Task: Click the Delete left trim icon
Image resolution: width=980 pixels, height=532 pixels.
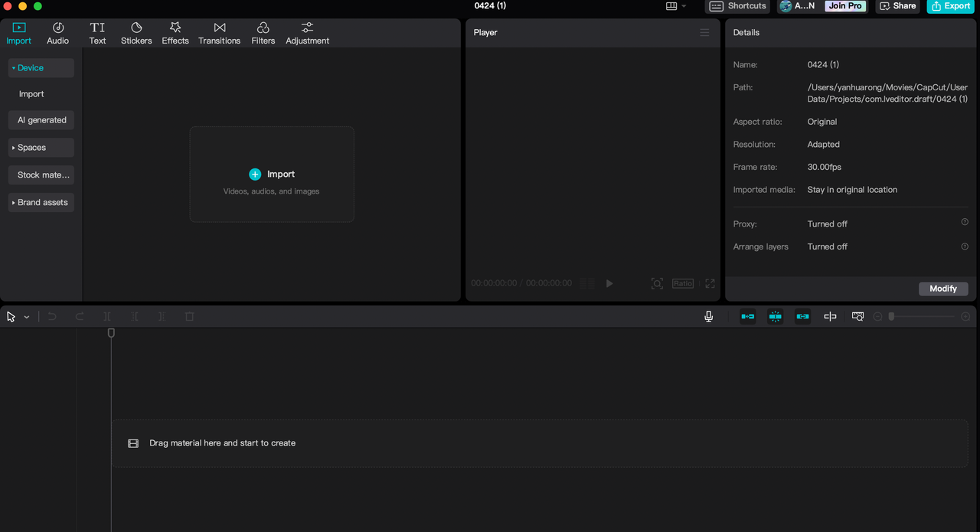Action: (135, 316)
